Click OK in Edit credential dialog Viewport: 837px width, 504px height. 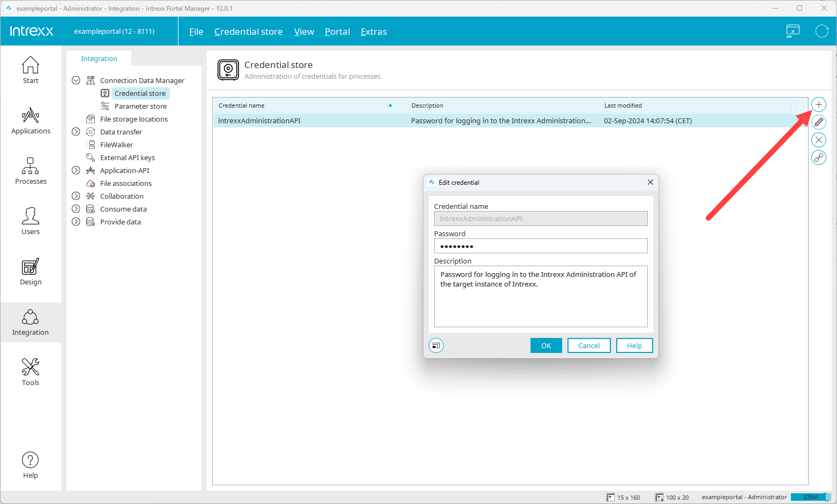click(x=546, y=345)
